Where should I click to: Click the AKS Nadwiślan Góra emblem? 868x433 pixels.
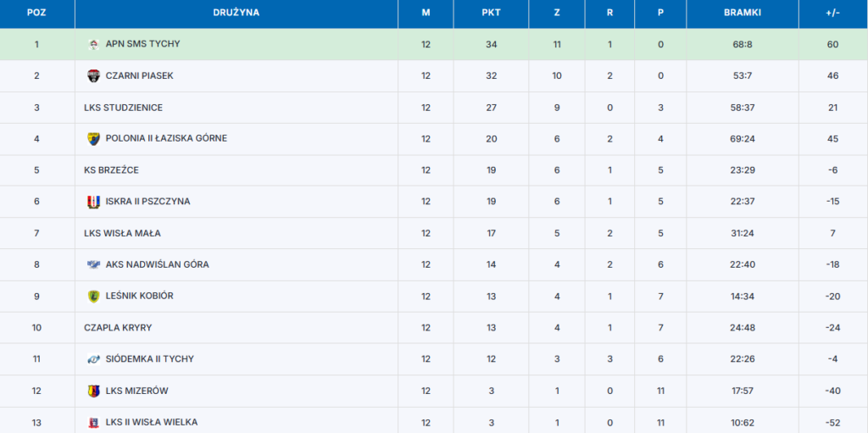click(93, 264)
